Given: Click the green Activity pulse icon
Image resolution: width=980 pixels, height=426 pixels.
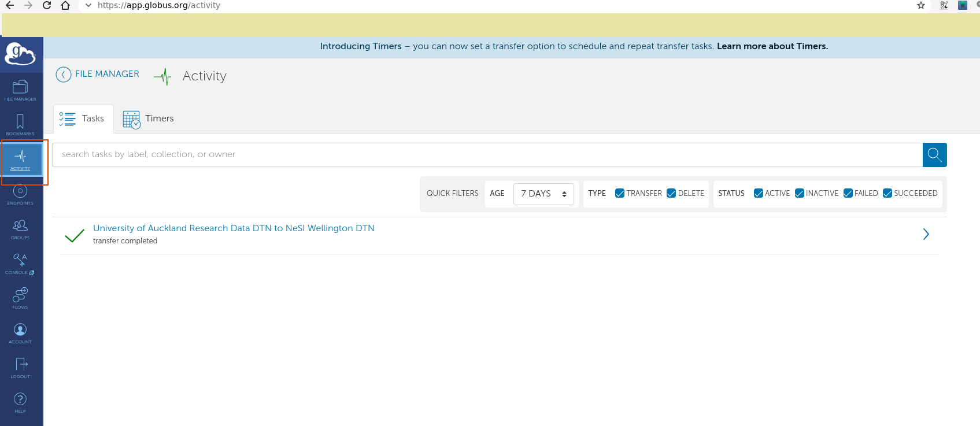Looking at the screenshot, I should point(164,76).
